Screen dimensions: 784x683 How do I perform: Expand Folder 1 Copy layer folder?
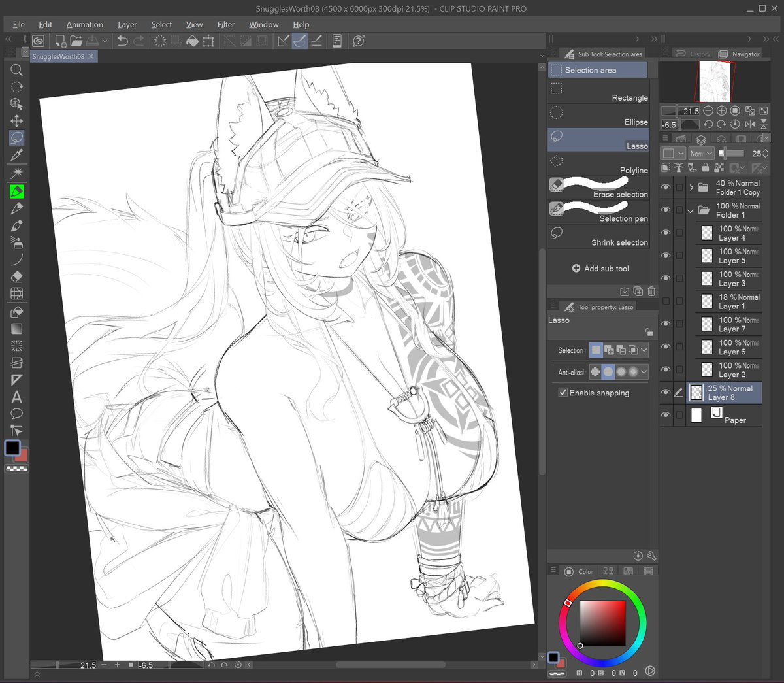pyautogui.click(x=691, y=188)
